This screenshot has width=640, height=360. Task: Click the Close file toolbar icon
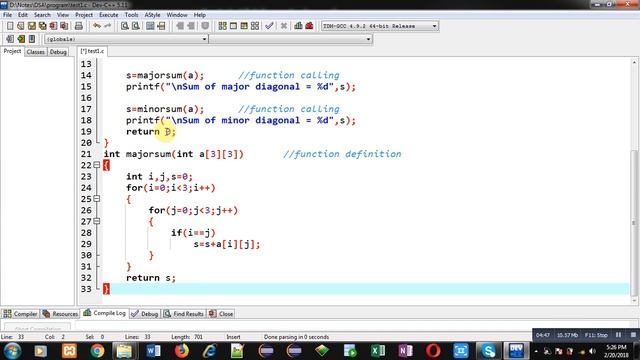53,26
